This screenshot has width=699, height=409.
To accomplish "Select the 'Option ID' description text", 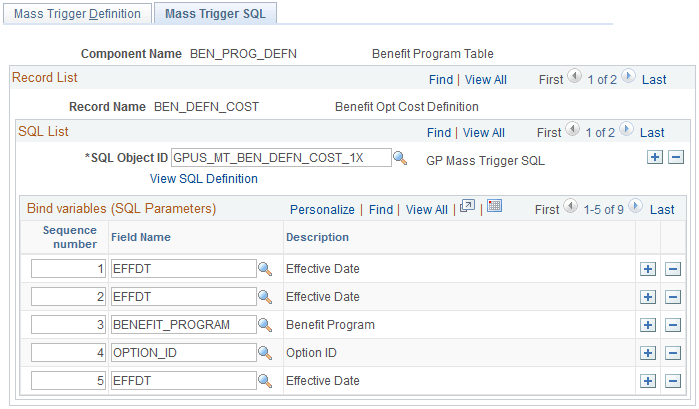I will 311,353.
